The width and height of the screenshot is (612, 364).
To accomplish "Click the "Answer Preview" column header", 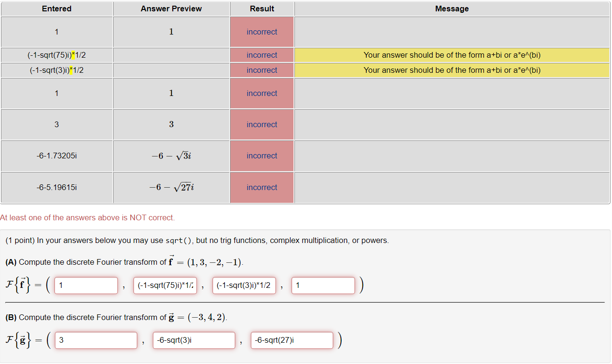I will click(171, 9).
